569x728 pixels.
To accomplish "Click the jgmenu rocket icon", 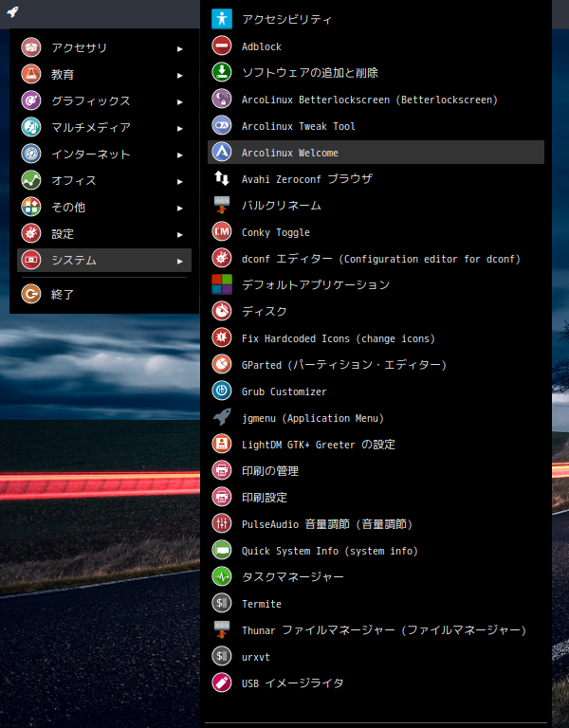I will coord(222,417).
